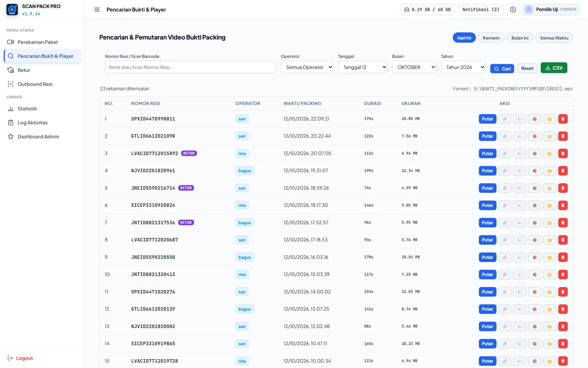The width and height of the screenshot is (588, 368).
Task: Click Logout in sidebar
Action: click(21, 358)
